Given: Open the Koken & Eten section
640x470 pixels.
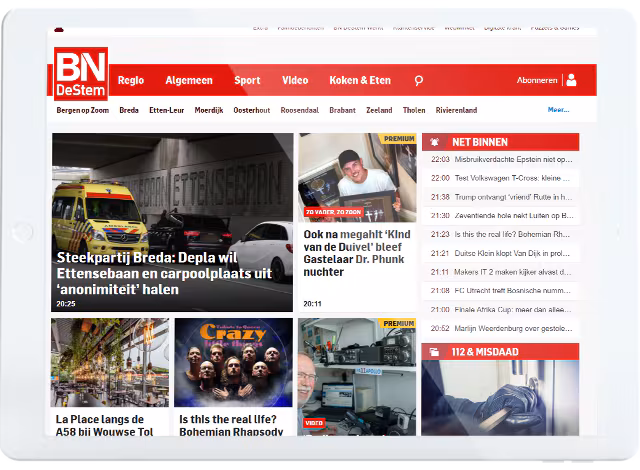Looking at the screenshot, I should coord(360,81).
